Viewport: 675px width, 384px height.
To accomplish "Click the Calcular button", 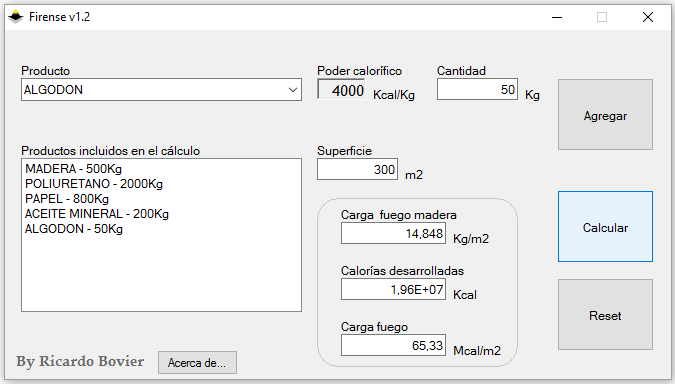I will 605,226.
